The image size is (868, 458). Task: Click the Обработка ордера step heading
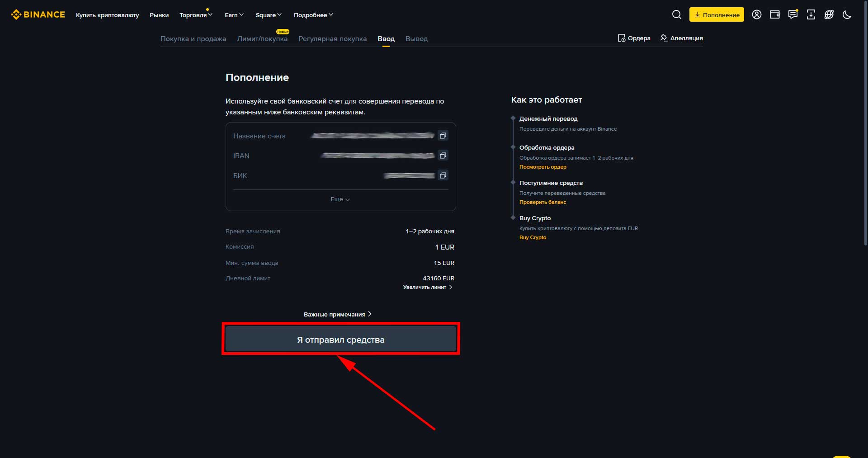[547, 147]
